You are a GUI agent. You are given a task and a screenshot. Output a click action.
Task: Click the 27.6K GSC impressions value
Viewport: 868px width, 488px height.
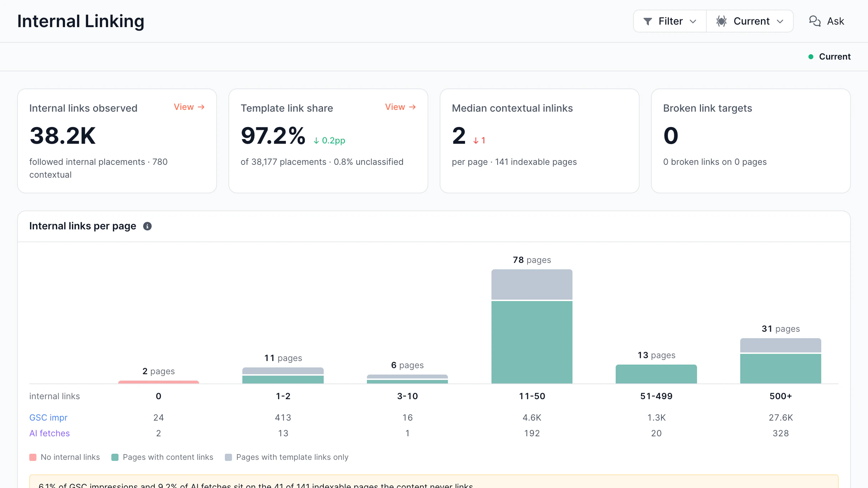pyautogui.click(x=781, y=417)
